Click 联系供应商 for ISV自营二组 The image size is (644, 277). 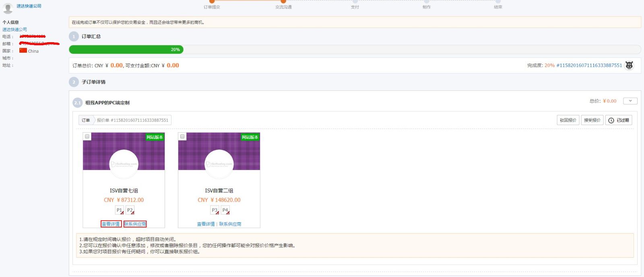(230, 224)
